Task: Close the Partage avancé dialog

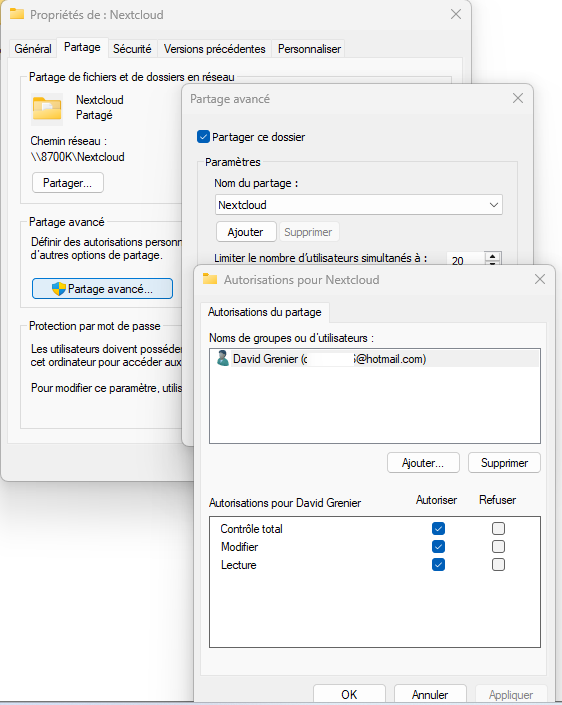Action: click(x=518, y=98)
